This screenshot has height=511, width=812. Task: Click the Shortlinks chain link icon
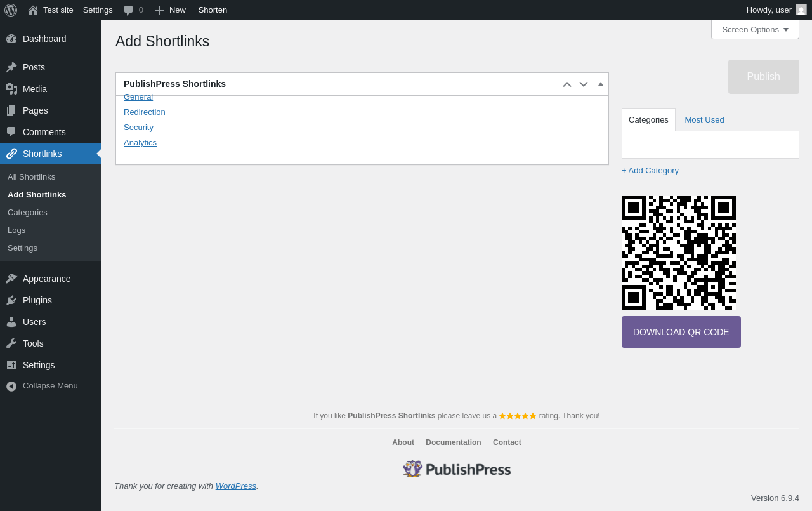(x=11, y=154)
